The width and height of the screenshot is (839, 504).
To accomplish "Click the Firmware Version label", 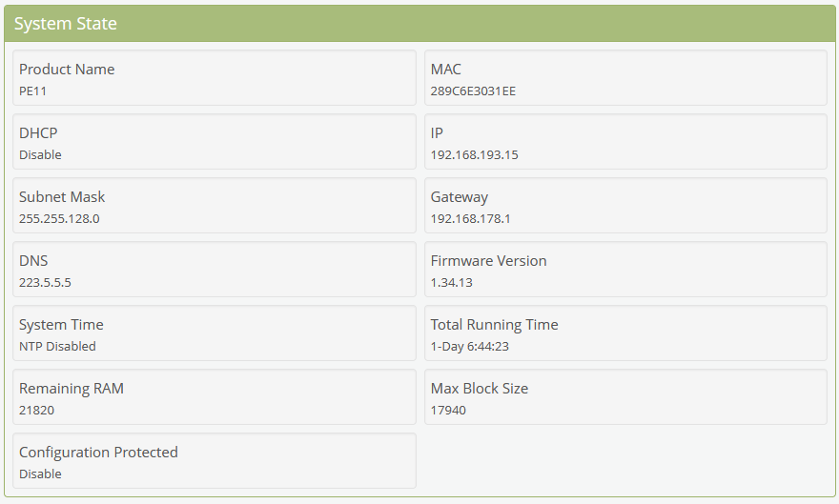I will (x=488, y=261).
